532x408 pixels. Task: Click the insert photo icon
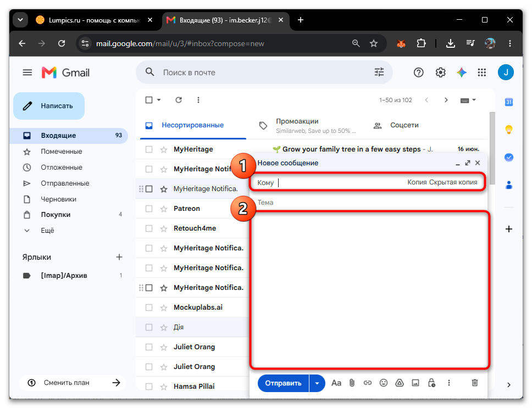(x=415, y=383)
